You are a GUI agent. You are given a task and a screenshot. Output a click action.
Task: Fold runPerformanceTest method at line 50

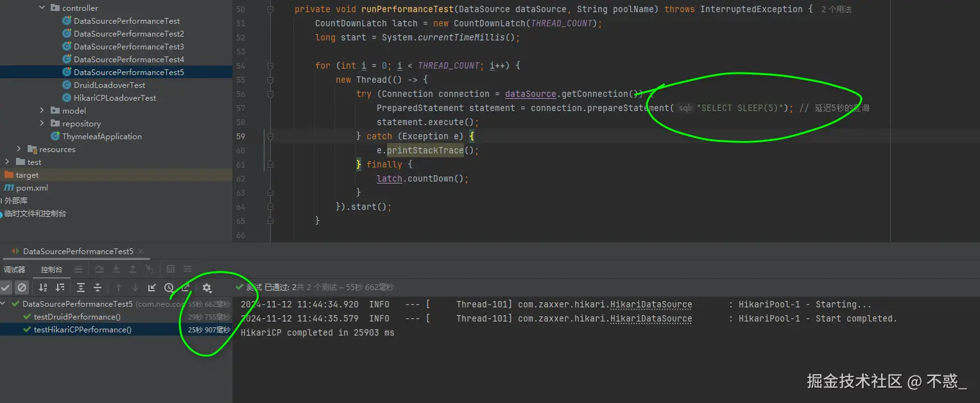click(271, 10)
